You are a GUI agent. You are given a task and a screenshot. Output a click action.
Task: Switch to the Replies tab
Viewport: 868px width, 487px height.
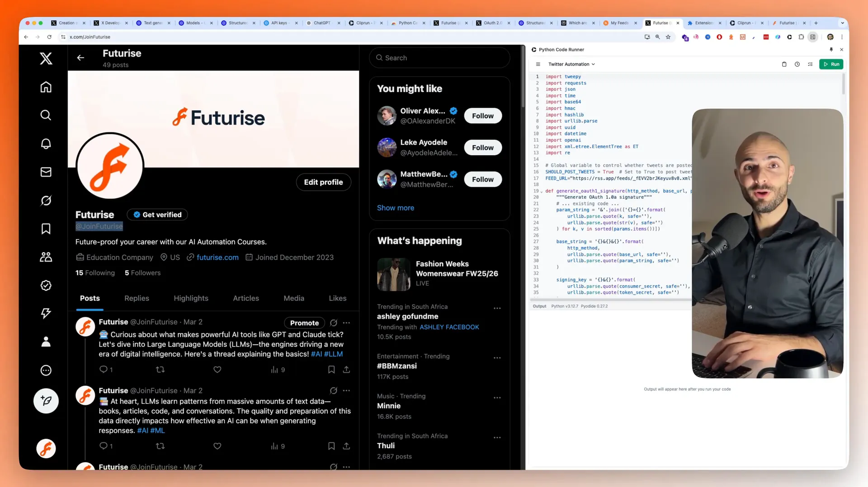point(137,298)
